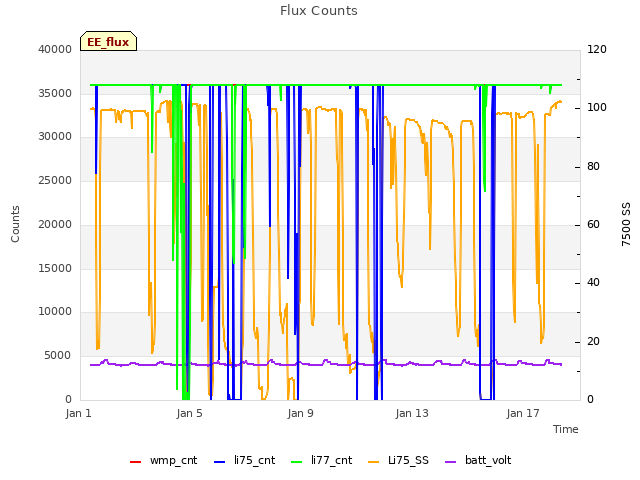Click the Jan 1 x-axis label
This screenshot has height=480, width=640.
[78, 413]
